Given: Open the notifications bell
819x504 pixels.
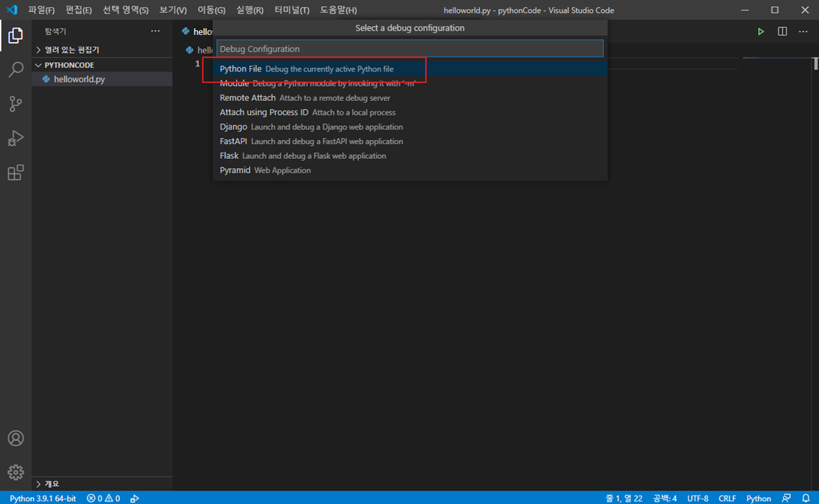Looking at the screenshot, I should coord(806,498).
